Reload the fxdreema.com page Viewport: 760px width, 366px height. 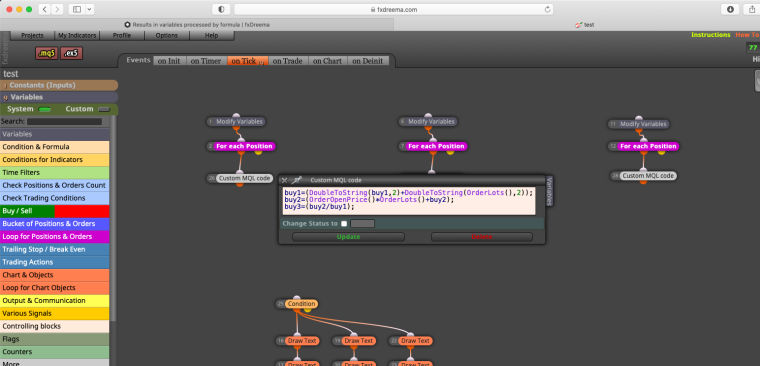(548, 9)
